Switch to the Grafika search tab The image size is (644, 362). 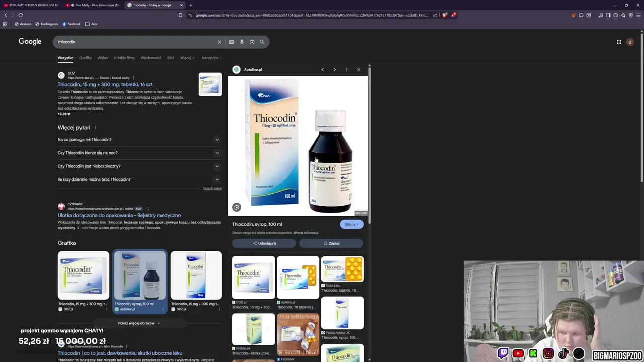[86, 58]
